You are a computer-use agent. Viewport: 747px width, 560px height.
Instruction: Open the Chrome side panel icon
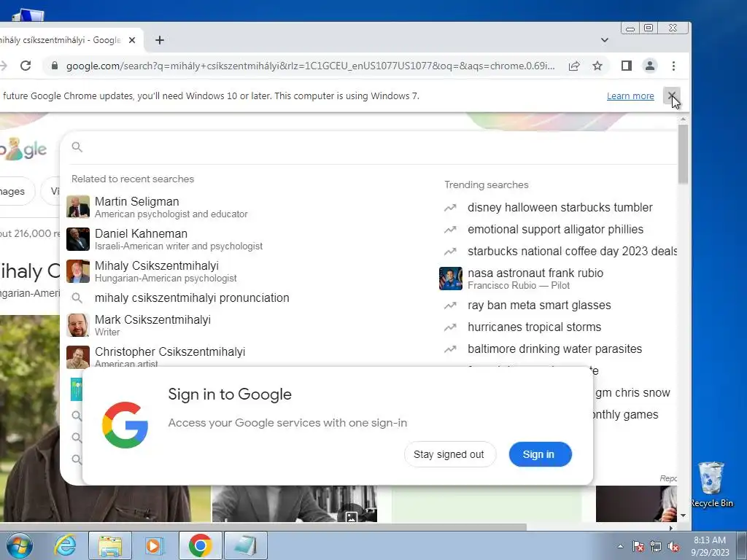click(x=627, y=66)
